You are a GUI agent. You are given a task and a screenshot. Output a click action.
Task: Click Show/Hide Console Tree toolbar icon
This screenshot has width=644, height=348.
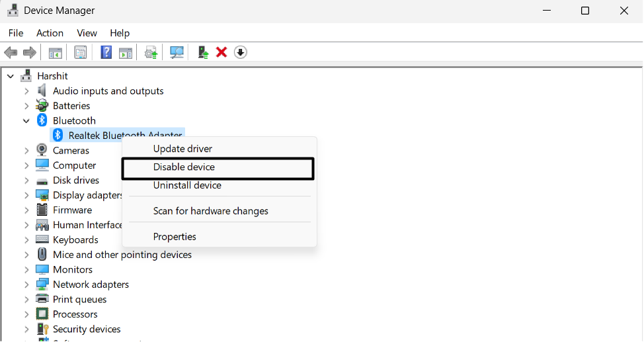(x=56, y=52)
